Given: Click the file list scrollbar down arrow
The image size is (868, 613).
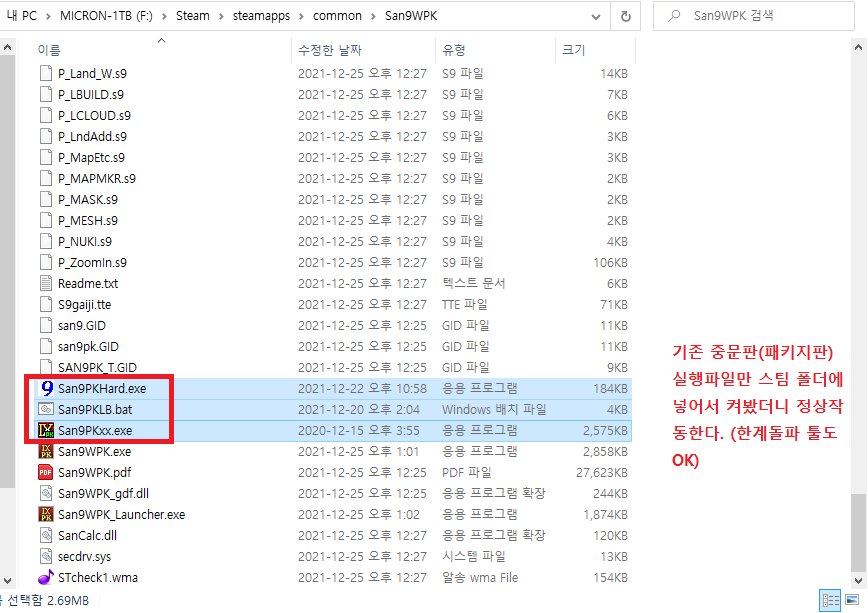Looking at the screenshot, I should coord(859,581).
